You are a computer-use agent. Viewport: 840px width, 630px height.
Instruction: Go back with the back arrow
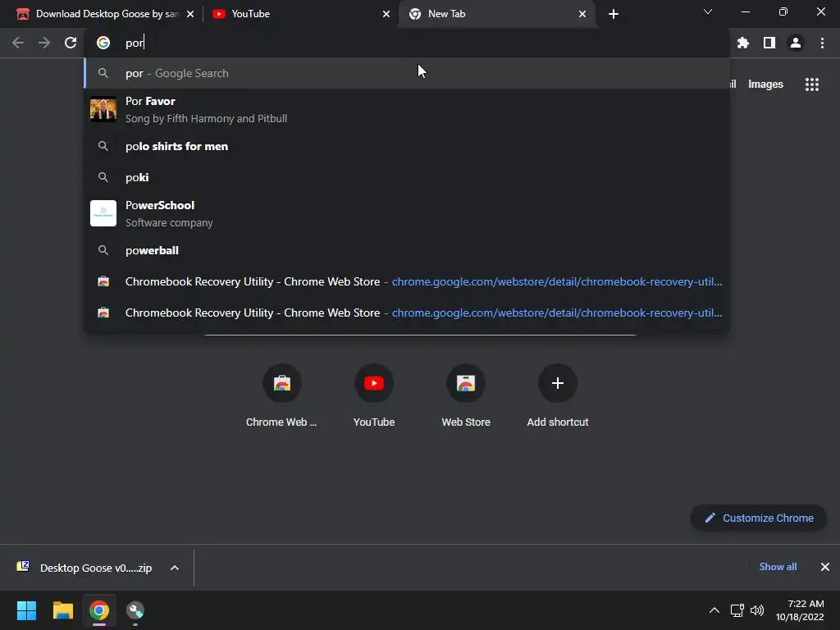(18, 43)
